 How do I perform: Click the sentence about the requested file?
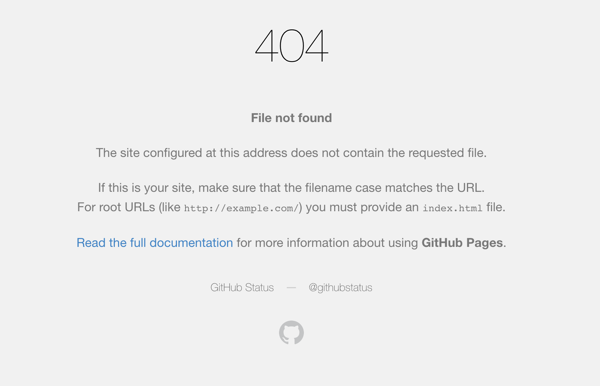pyautogui.click(x=291, y=153)
